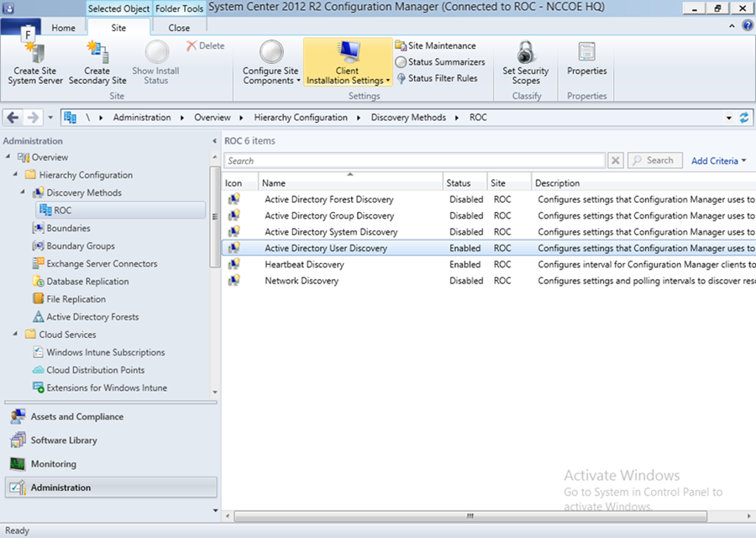Select Active Directory User Discovery row
The height and width of the screenshot is (538, 756).
pos(489,248)
